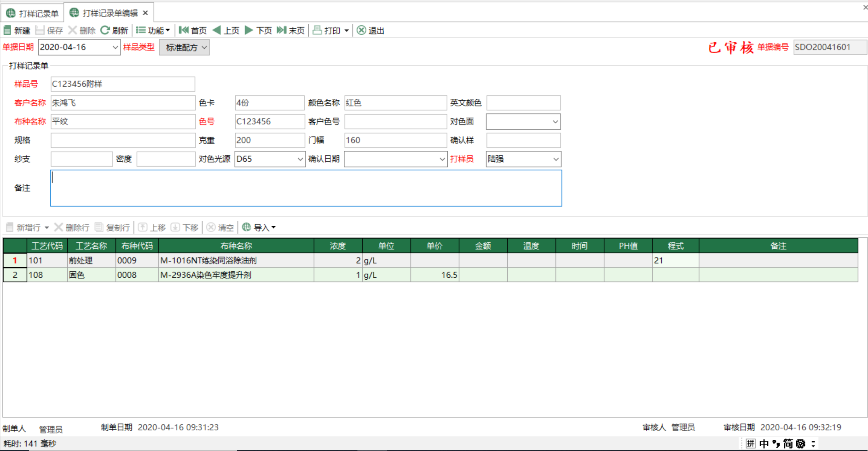
Task: Click the 布种名称 column header
Action: [x=236, y=246]
